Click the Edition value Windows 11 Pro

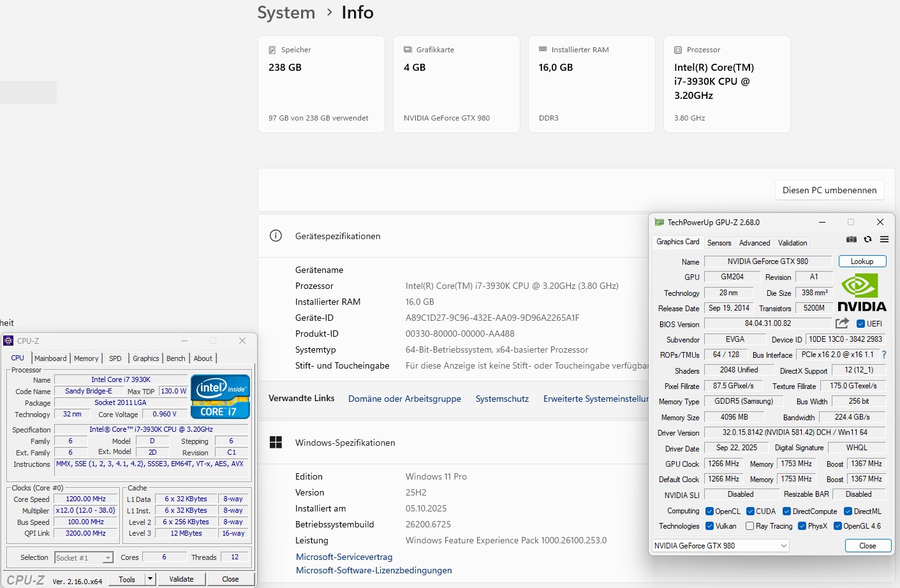(x=436, y=476)
